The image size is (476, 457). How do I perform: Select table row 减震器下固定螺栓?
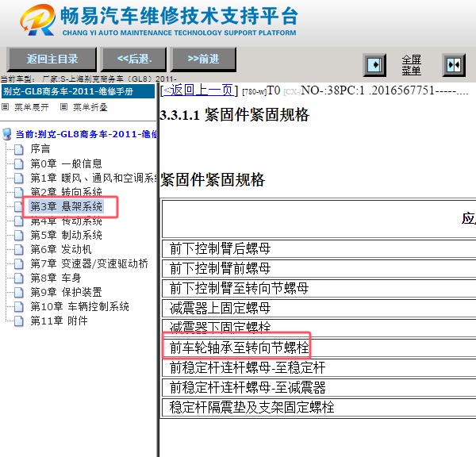pos(319,328)
